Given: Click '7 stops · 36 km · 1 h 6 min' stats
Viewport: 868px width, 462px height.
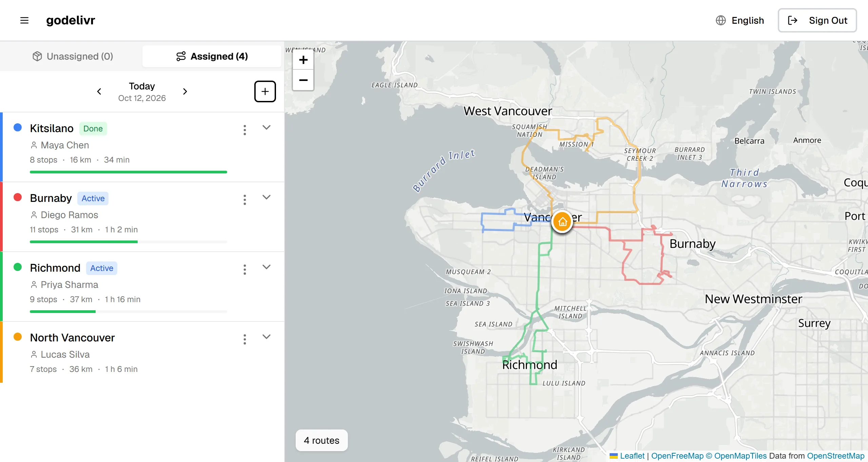Looking at the screenshot, I should pyautogui.click(x=84, y=369).
